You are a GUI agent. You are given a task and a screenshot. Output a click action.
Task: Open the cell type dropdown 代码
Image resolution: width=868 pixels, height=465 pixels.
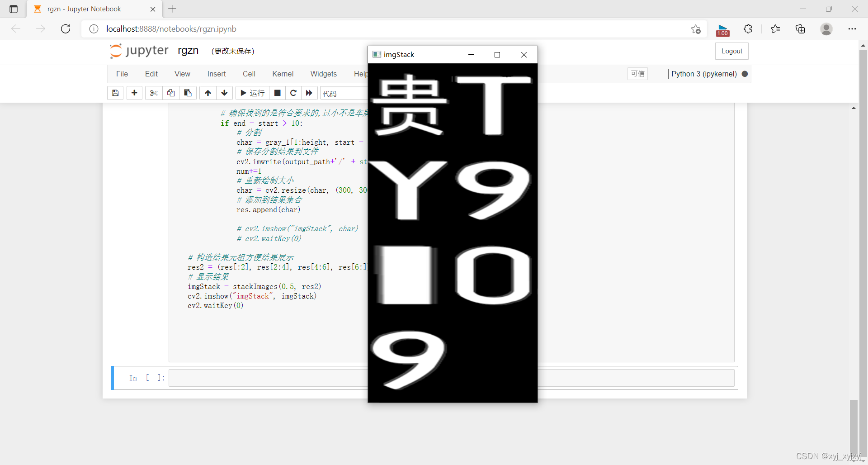click(x=344, y=93)
